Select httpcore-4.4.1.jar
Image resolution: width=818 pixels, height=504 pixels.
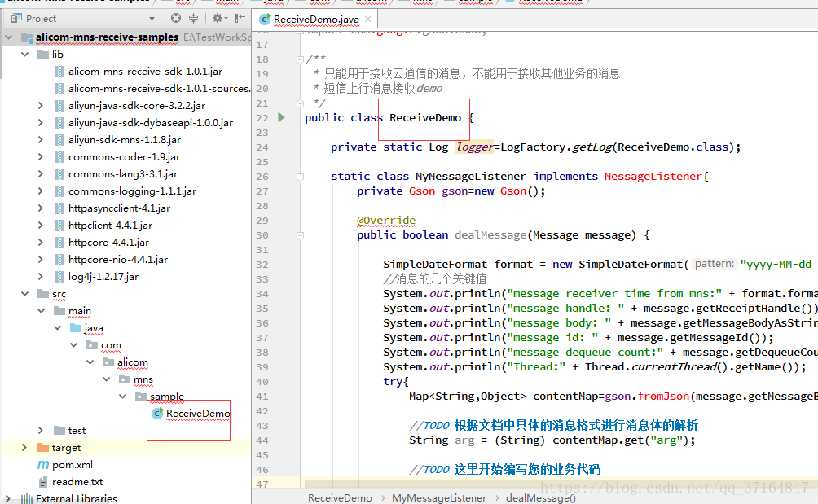point(108,243)
